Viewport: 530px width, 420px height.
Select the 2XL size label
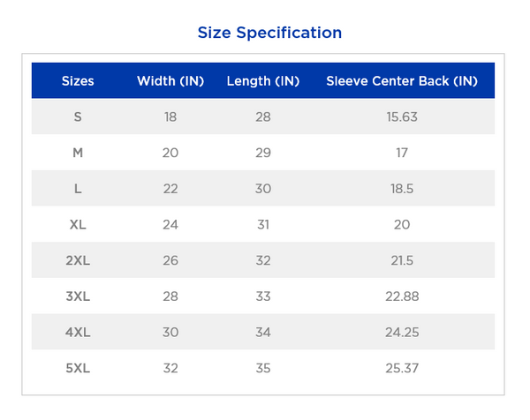(78, 260)
